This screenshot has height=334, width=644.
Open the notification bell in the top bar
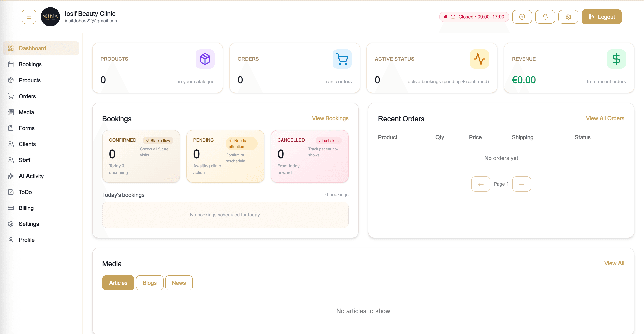(545, 17)
